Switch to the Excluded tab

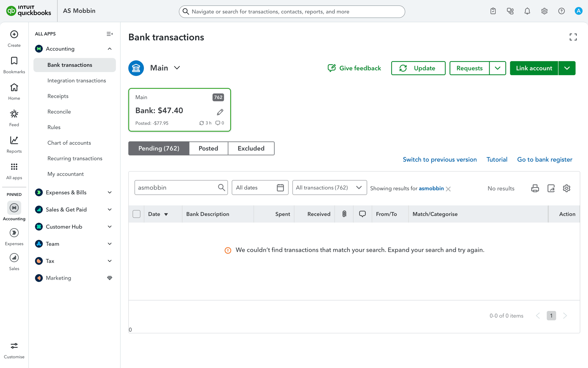pos(251,148)
